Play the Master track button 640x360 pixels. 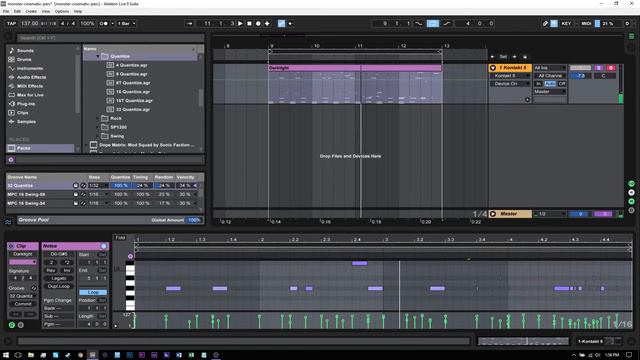tap(493, 214)
